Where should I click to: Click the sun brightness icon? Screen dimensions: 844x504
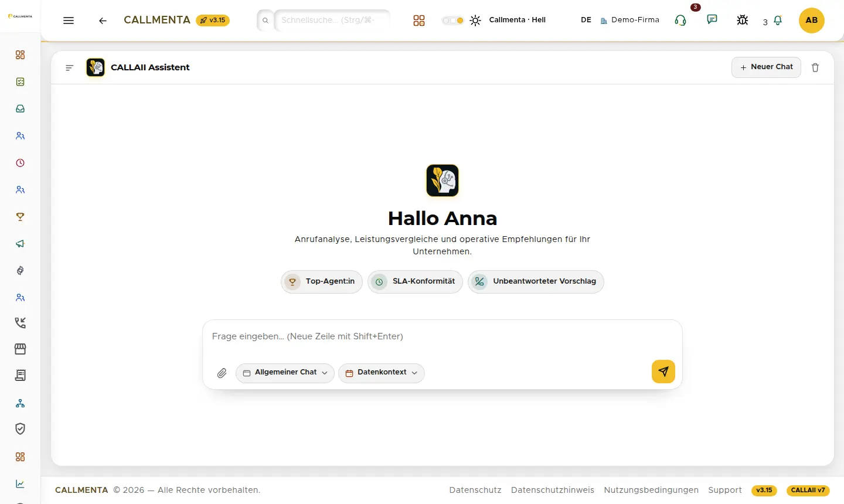tap(475, 21)
